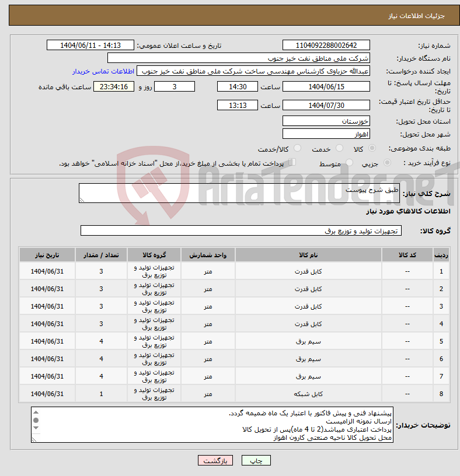Image resolution: width=460 pixels, height=476 pixels.
Task: Click the نام کالا column header
Action: pyautogui.click(x=308, y=255)
